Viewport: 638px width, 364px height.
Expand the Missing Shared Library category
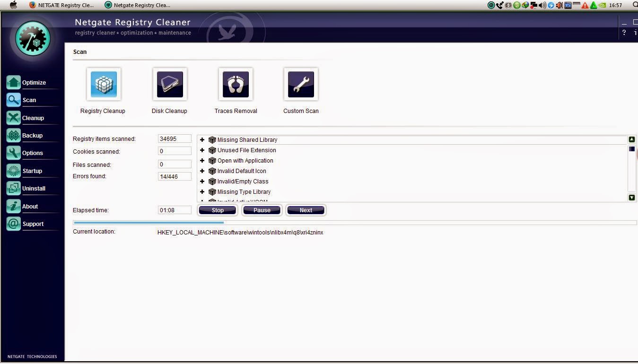coord(202,139)
